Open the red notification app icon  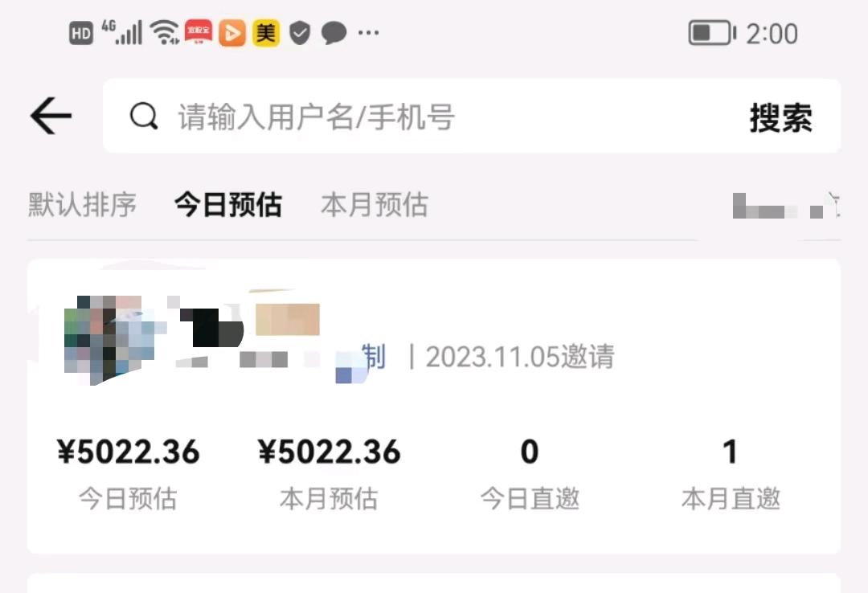coord(199,32)
